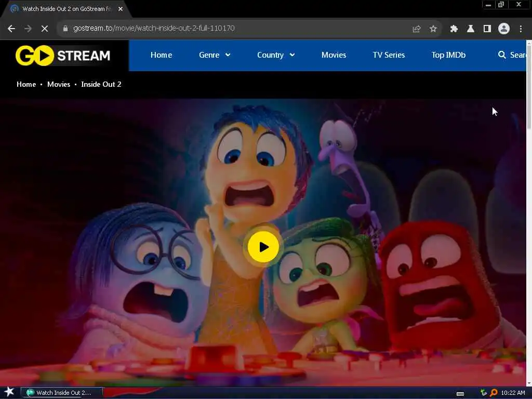Go back with browser back arrow
Viewport: 532px width, 399px height.
(11, 29)
